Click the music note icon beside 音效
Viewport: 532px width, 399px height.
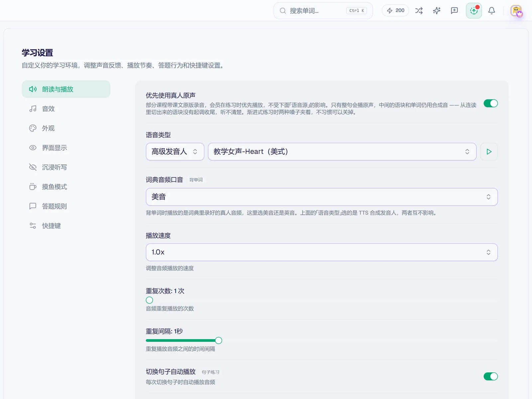tap(33, 109)
